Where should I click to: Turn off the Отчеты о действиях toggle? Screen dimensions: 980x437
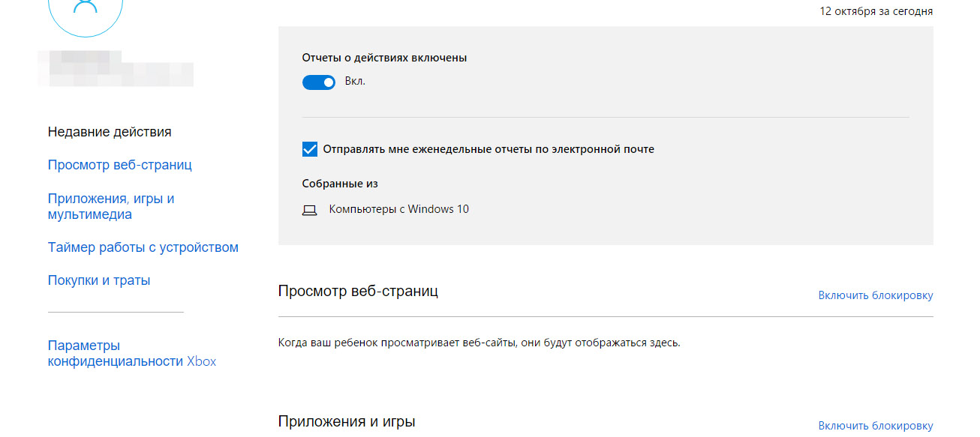point(319,82)
